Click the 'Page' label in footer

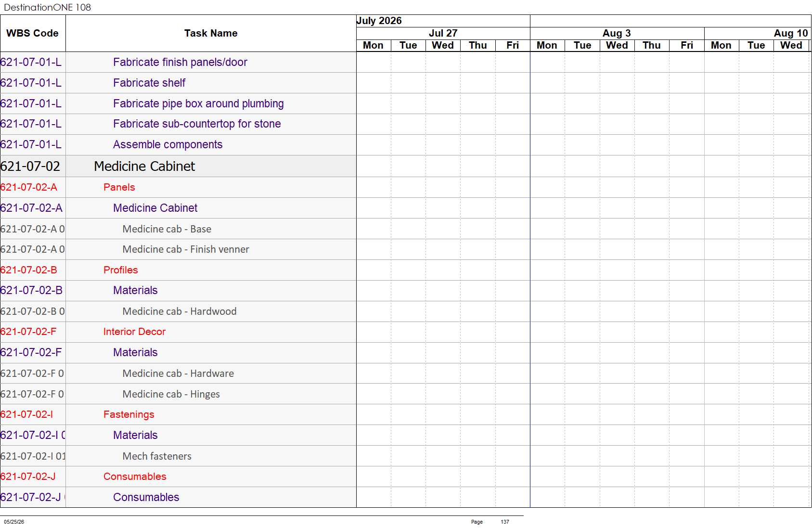[x=477, y=522]
